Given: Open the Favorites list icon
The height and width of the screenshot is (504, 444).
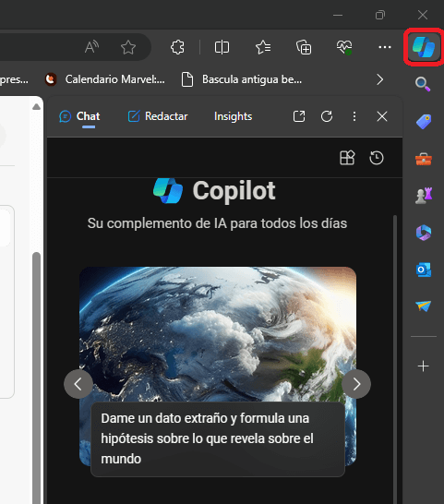Looking at the screenshot, I should pyautogui.click(x=263, y=47).
